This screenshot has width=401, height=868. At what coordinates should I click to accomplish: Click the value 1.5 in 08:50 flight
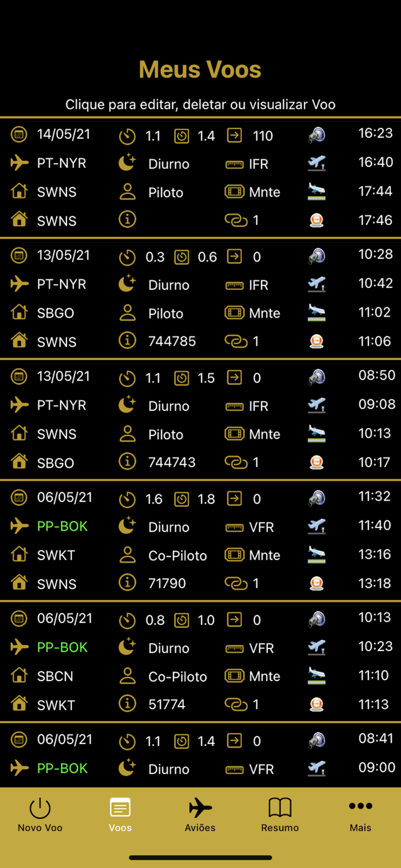point(206,378)
